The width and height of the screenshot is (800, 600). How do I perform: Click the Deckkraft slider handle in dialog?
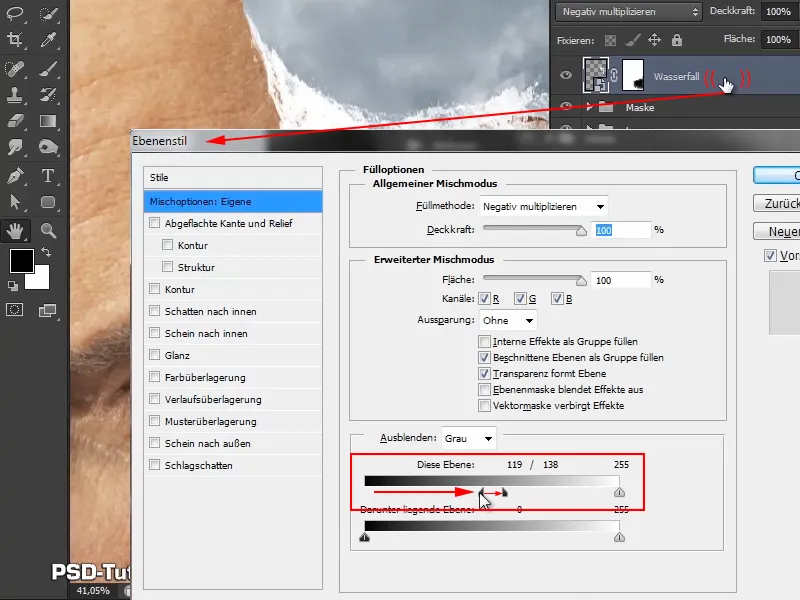pyautogui.click(x=581, y=231)
